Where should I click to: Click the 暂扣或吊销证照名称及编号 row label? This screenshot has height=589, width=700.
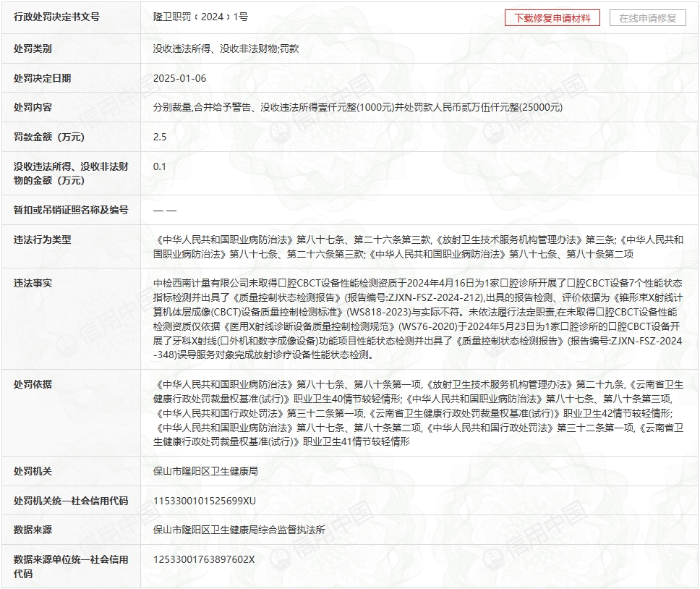click(71, 210)
